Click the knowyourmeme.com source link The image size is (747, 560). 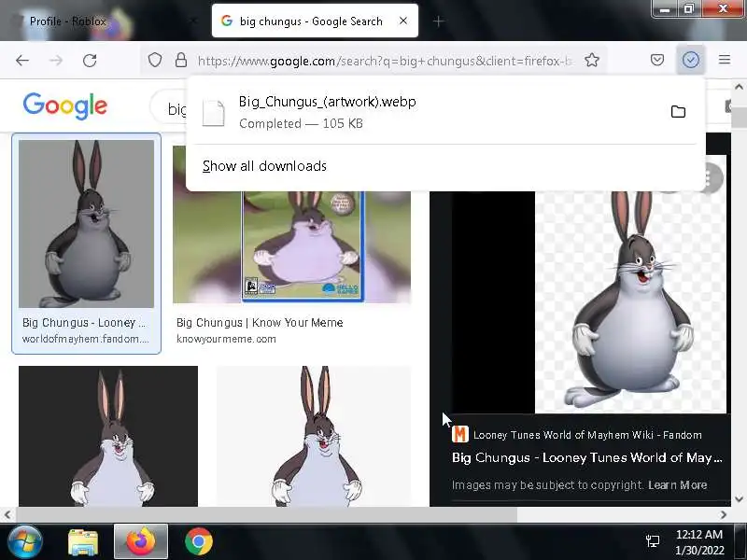click(x=226, y=339)
